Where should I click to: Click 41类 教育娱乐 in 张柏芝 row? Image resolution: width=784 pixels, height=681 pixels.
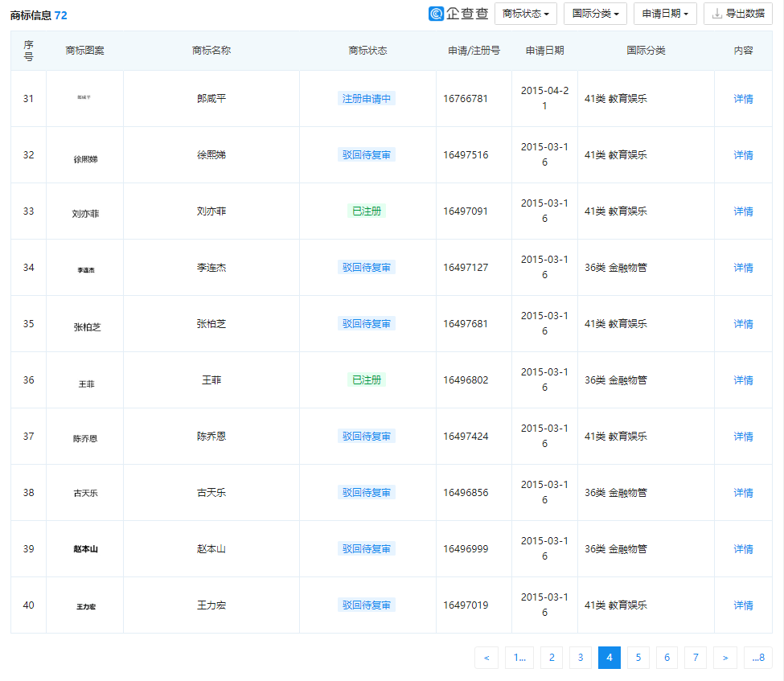point(616,324)
